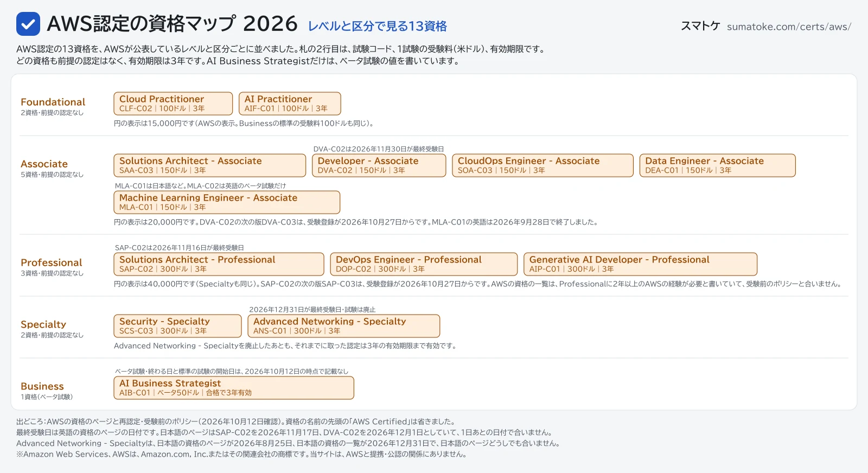Select the AWS認定の資格マップ 2026 title
Viewport: 868px width, 473px height.
173,24
